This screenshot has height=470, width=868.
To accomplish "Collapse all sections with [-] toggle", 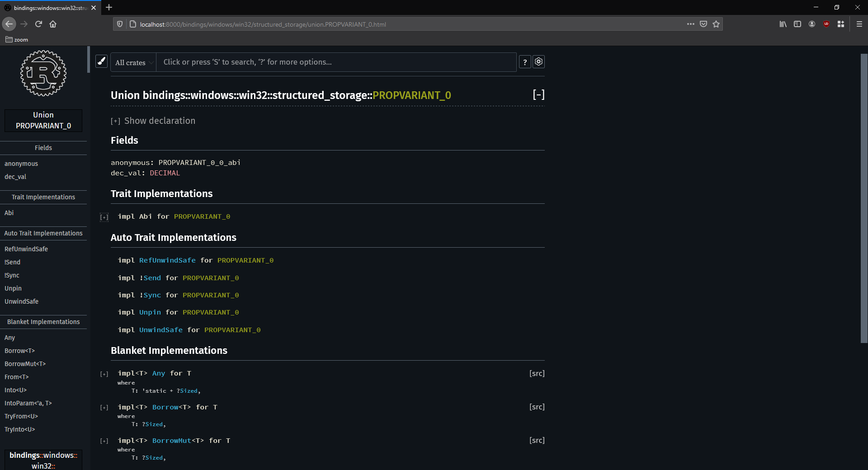I will coord(538,94).
